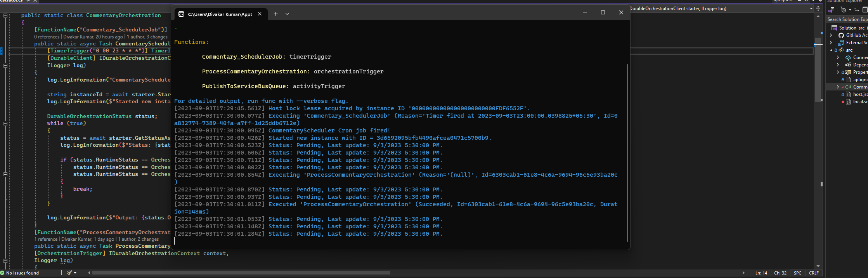Image resolution: width=868 pixels, height=278 pixels.
Task: Expand the Properties folder node
Action: 838,72
